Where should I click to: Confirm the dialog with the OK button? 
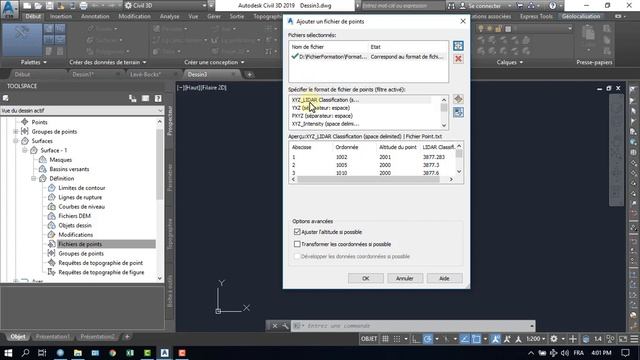[366, 278]
